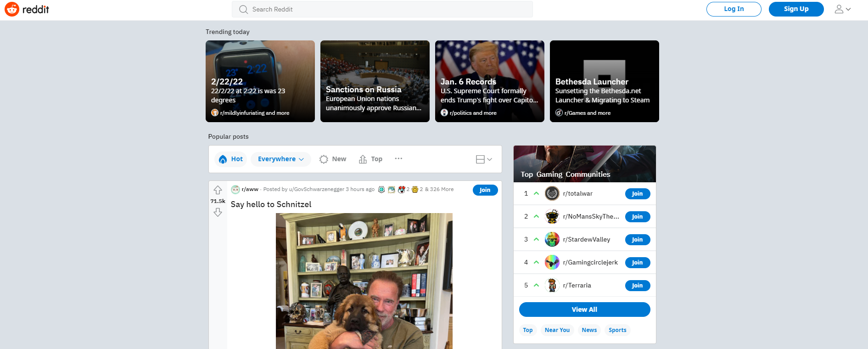Viewport: 868px width, 349px height.
Task: Click into the Search Reddit field
Action: [x=382, y=9]
